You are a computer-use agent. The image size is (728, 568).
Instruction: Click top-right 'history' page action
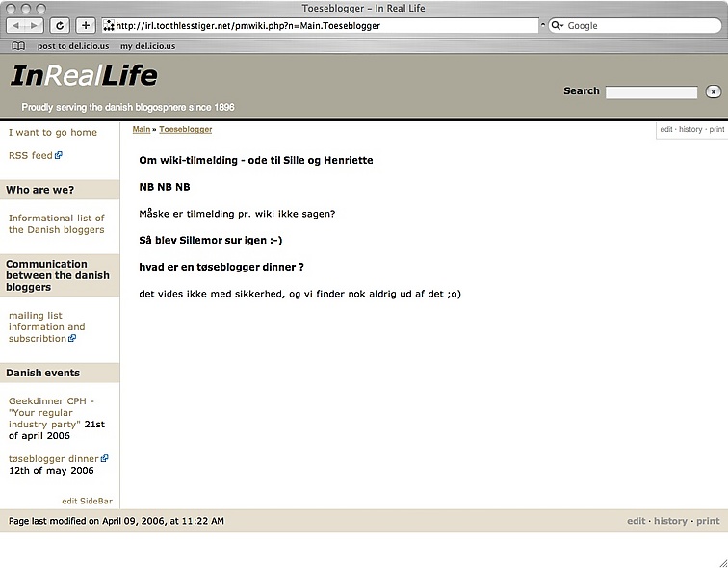point(690,129)
